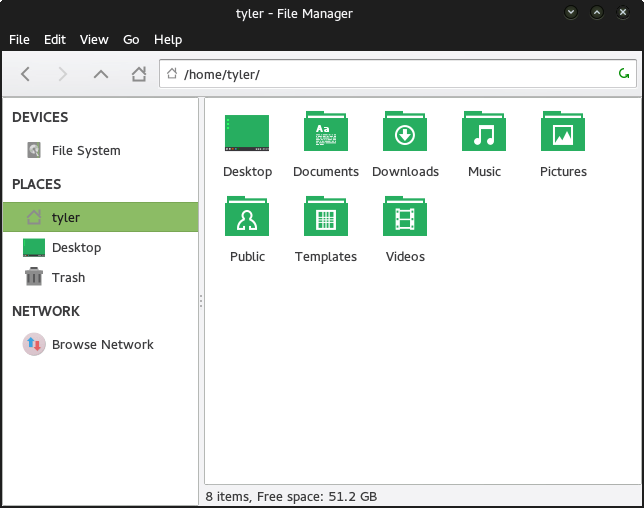Click the Videos folder name text

pos(405,256)
